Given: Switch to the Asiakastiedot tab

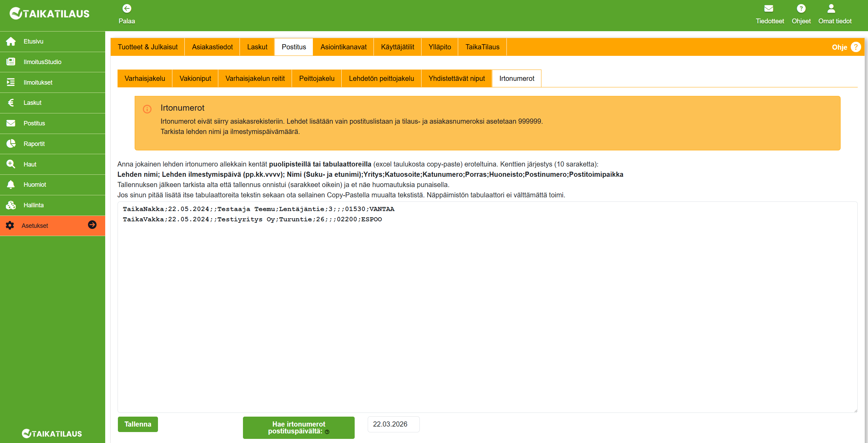Looking at the screenshot, I should pos(212,47).
